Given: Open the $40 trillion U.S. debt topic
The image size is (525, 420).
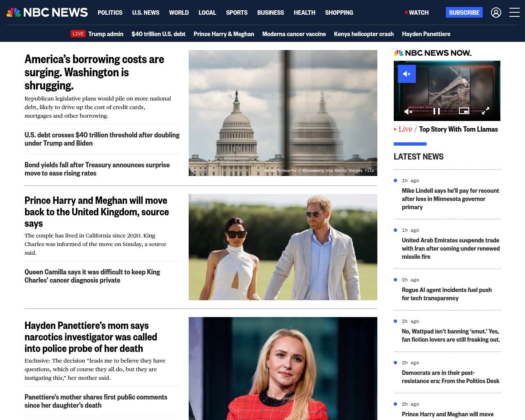Looking at the screenshot, I should pyautogui.click(x=158, y=34).
